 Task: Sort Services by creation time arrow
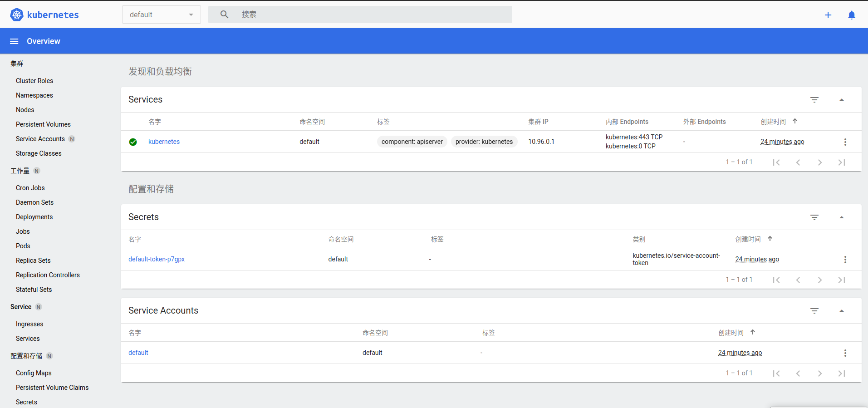pos(795,121)
